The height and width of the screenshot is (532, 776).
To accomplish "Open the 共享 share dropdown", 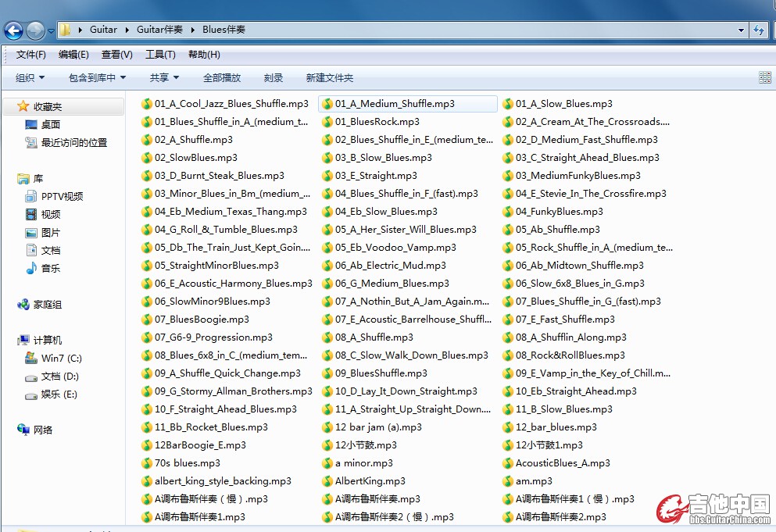I will pos(164,78).
